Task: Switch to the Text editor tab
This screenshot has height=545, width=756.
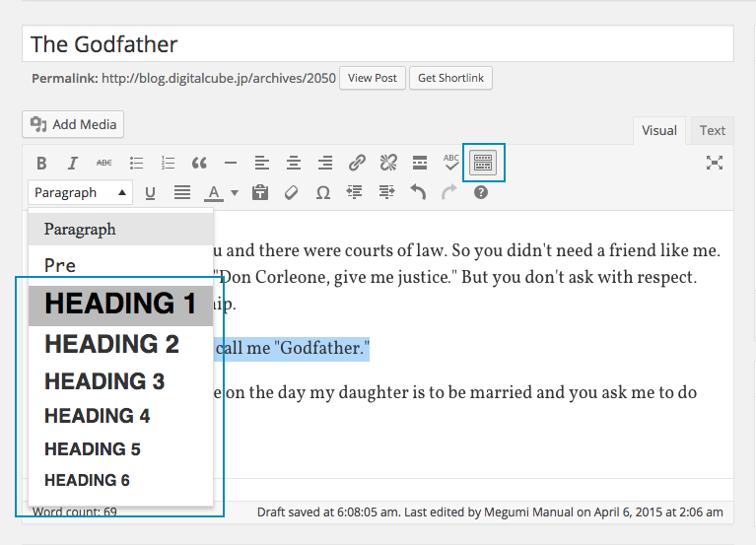Action: click(x=712, y=130)
